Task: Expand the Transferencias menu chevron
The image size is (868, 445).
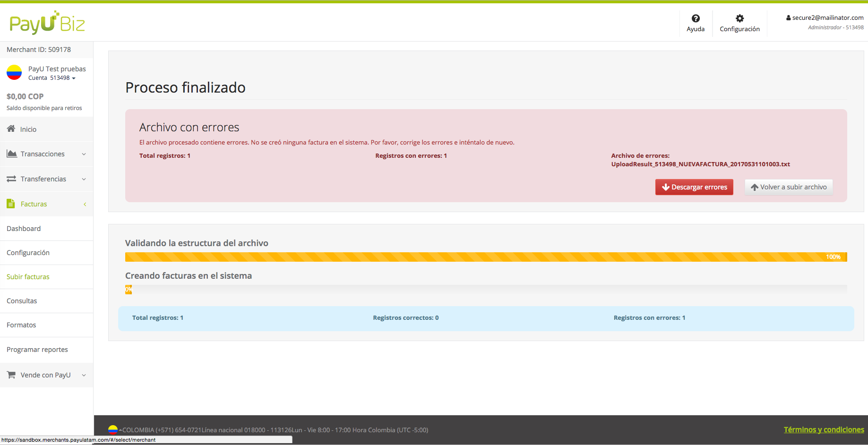Action: (x=84, y=179)
